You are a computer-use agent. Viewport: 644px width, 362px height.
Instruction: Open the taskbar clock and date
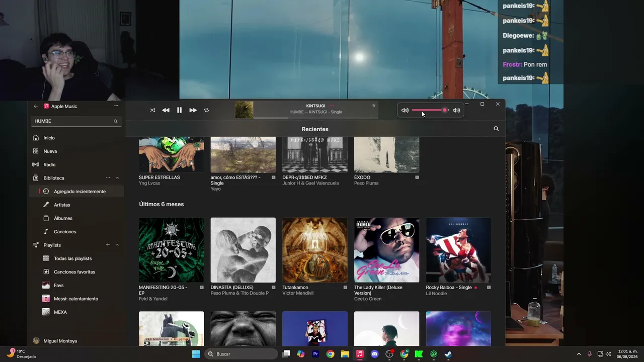click(x=628, y=354)
